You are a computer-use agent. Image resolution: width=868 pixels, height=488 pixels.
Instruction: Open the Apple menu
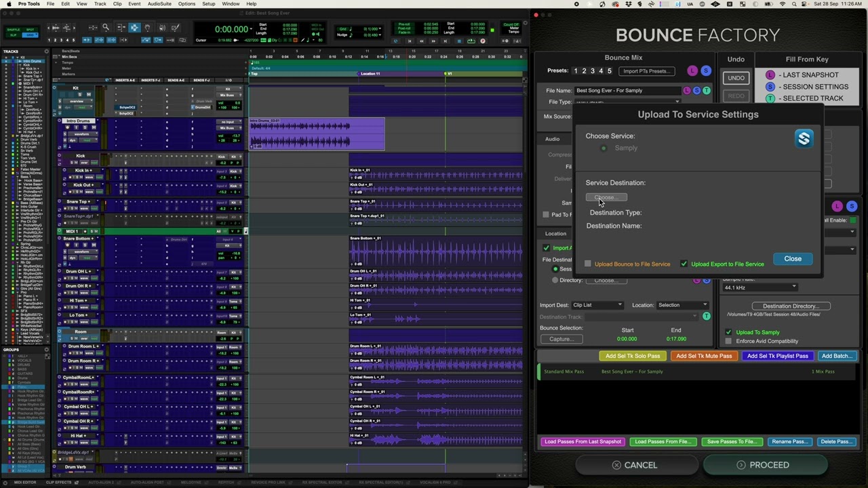[9, 4]
